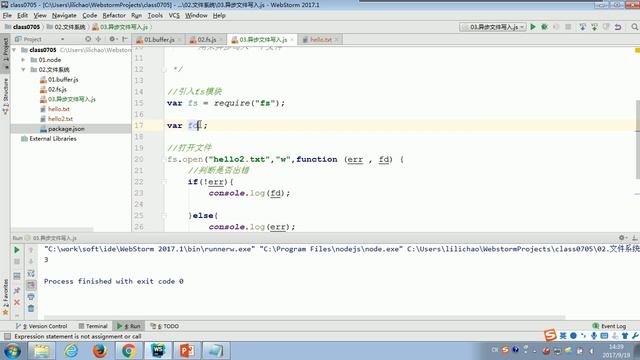The width and height of the screenshot is (640, 360).
Task: Click the Scroll from Source target icon
Action: coord(88,39)
